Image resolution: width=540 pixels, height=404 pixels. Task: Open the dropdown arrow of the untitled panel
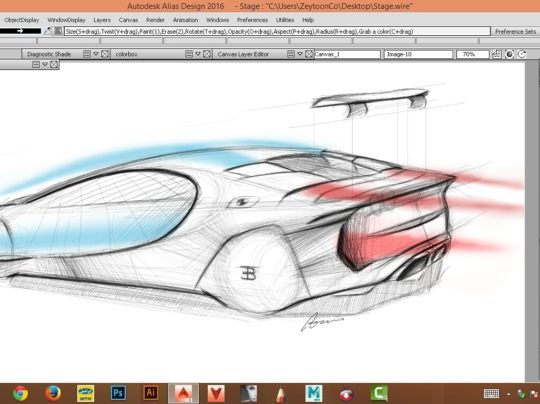point(45,64)
